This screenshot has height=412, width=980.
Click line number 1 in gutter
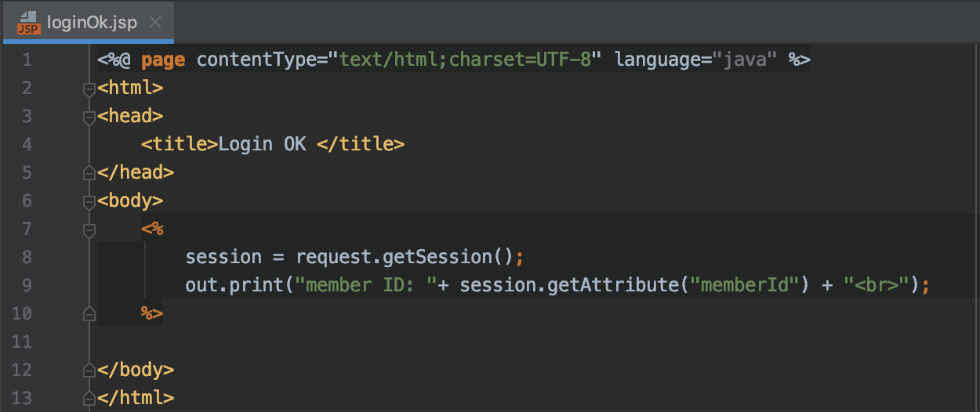pyautogui.click(x=27, y=60)
